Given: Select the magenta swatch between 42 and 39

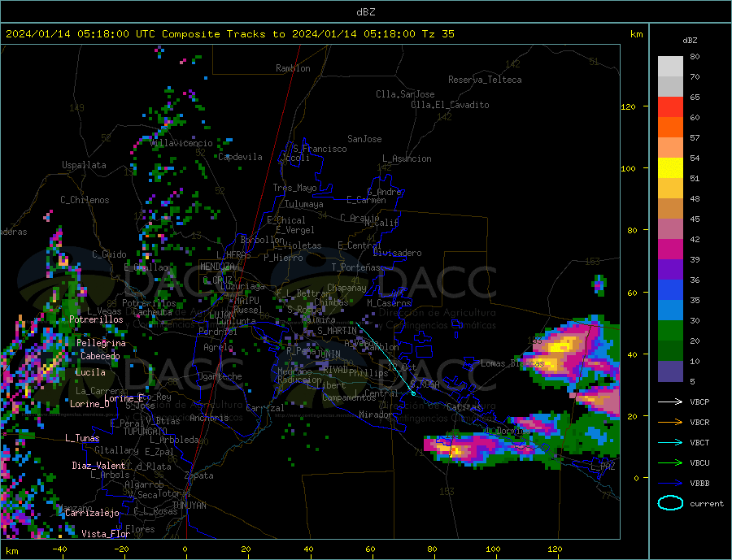Looking at the screenshot, I should point(670,250).
